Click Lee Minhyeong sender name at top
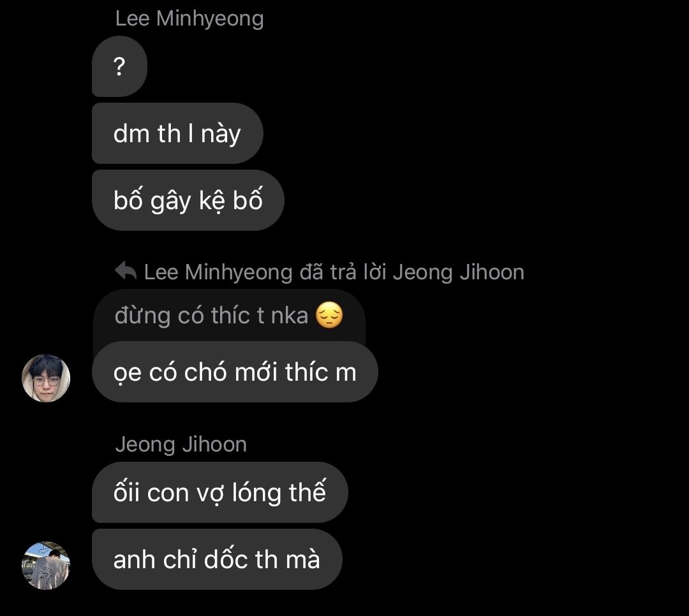Screen dimensions: 689x616 click(x=189, y=19)
